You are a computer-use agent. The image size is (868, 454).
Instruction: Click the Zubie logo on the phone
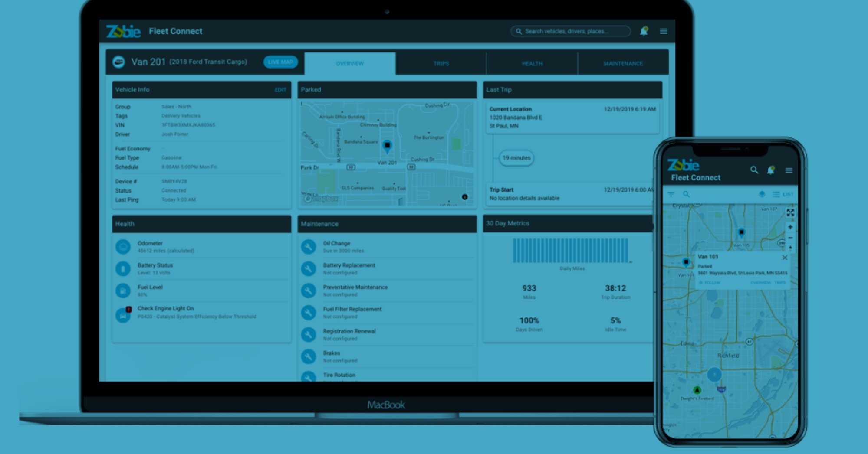[x=683, y=165]
